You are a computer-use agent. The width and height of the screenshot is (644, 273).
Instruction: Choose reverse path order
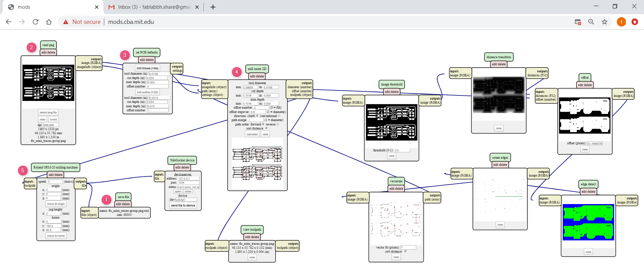(x=278, y=124)
